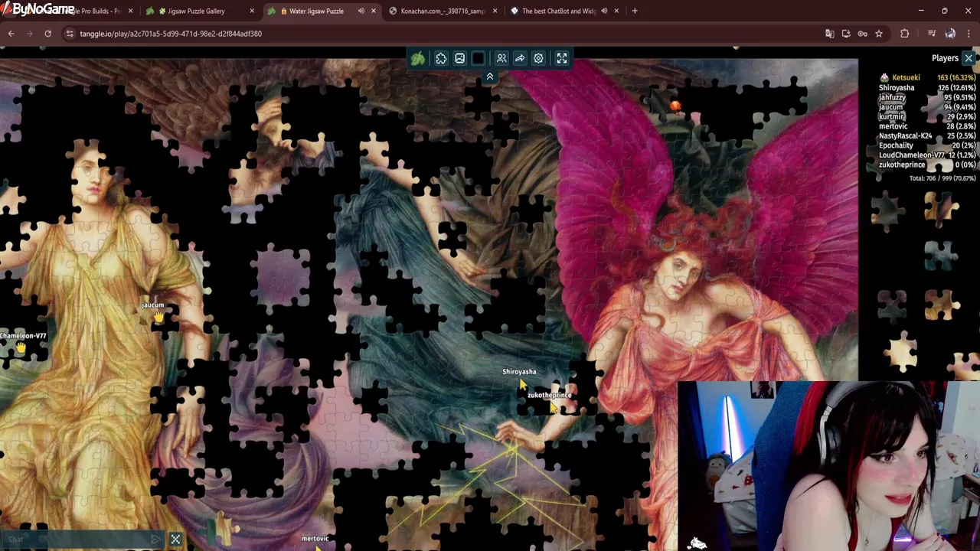This screenshot has height=551, width=980.
Task: Minimize the browser window
Action: 921,11
